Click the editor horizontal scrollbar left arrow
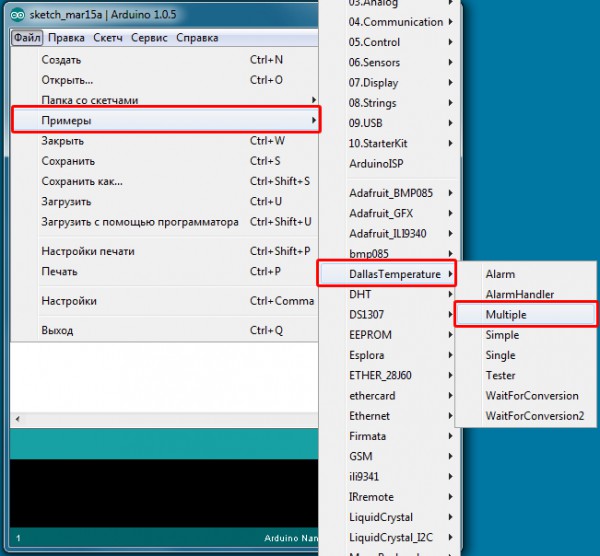Image resolution: width=600 pixels, height=556 pixels. (18, 419)
